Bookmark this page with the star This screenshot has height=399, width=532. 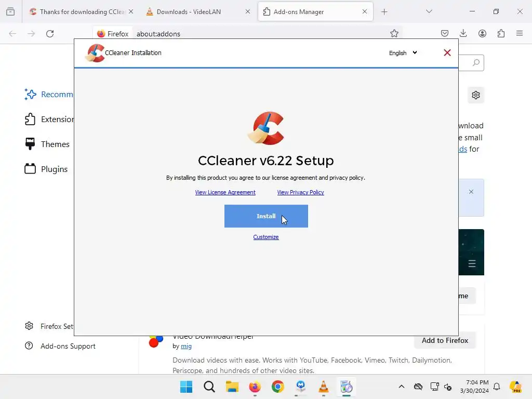click(394, 34)
